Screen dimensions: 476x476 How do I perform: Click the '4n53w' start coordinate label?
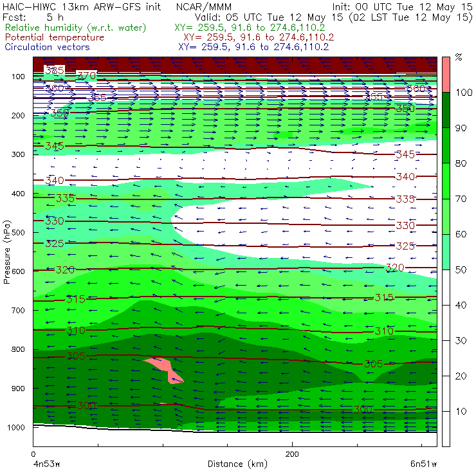click(46, 464)
